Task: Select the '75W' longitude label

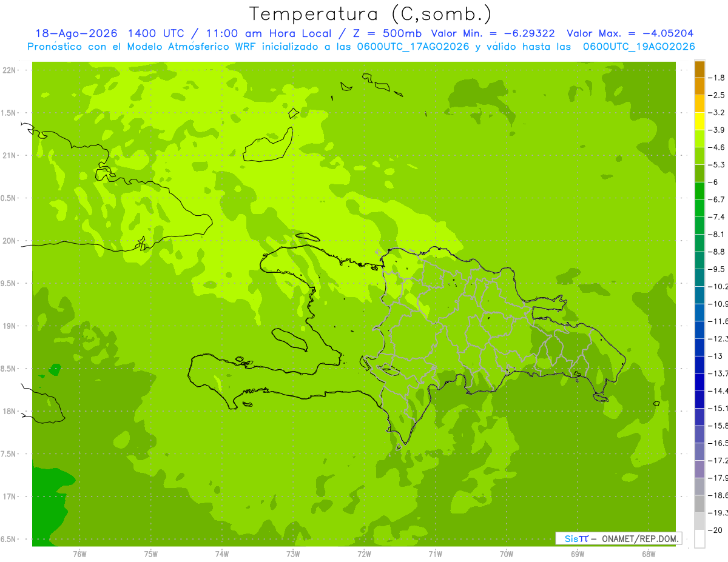Action: click(x=151, y=554)
